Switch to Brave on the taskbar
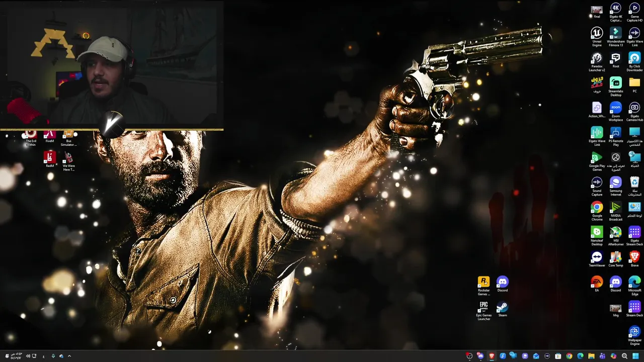 point(492,356)
